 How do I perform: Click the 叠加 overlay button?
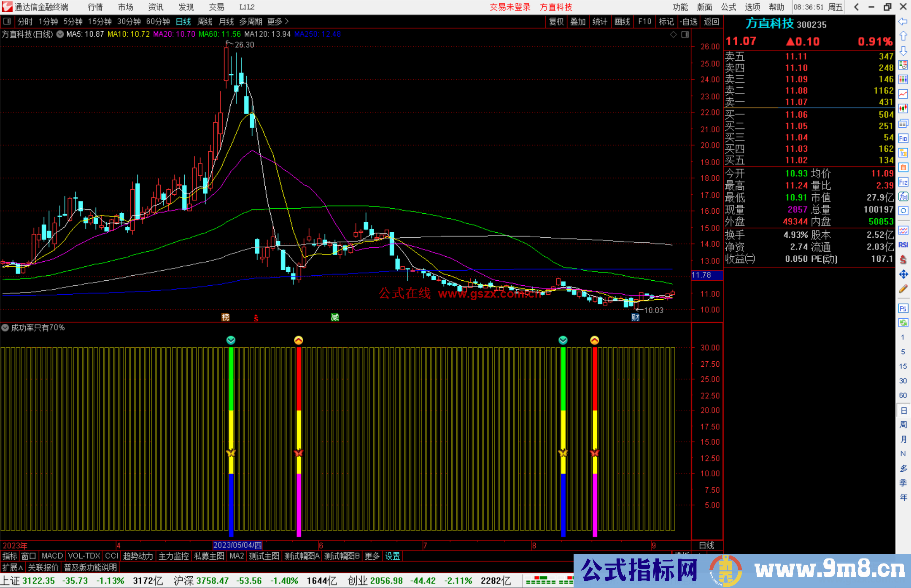578,21
